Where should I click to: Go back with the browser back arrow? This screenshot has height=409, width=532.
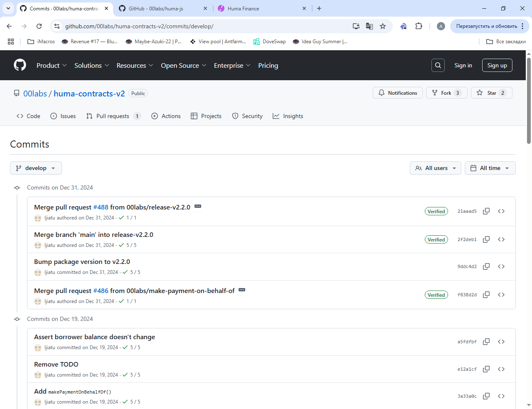click(9, 26)
